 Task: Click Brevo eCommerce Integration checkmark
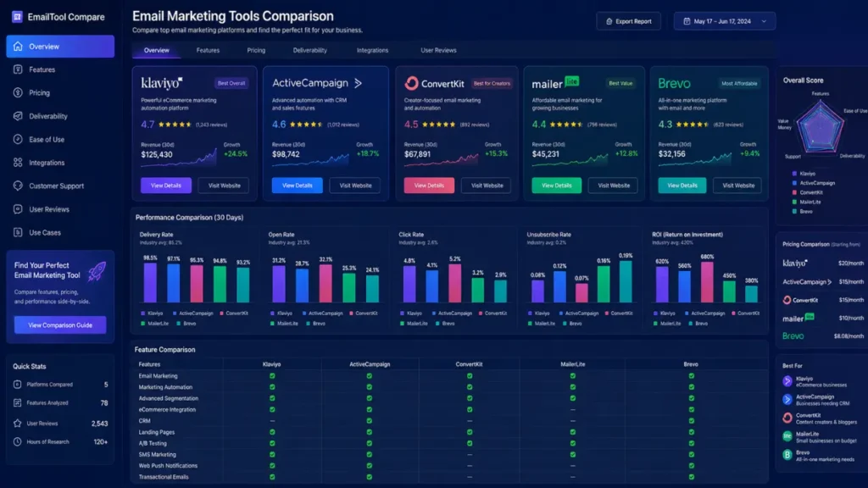(x=691, y=409)
